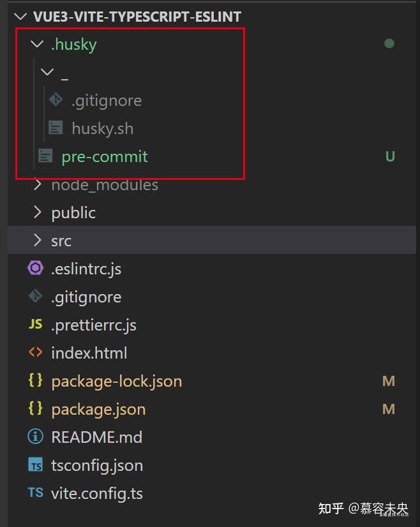
Task: Select the JS icon next to .prettierrc.js
Action: tap(35, 324)
